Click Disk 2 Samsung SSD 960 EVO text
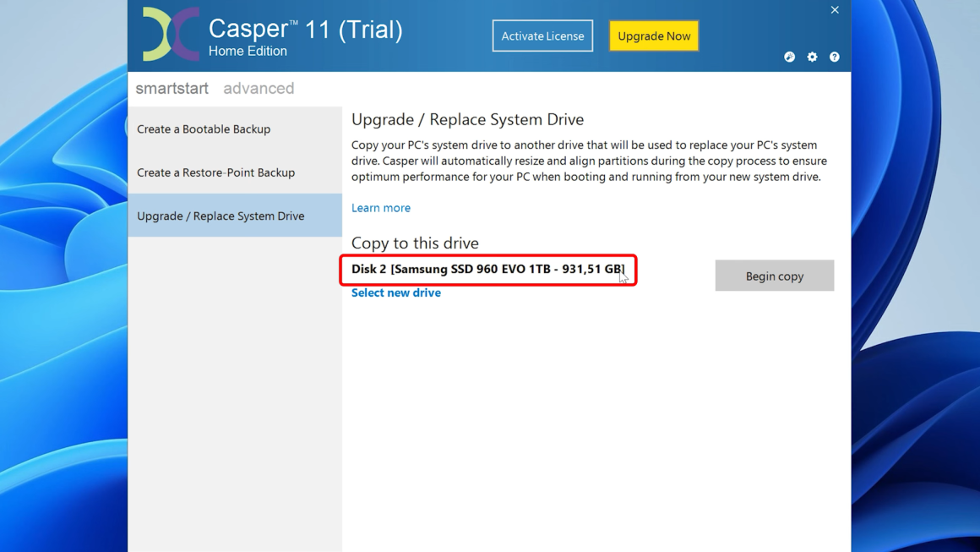The image size is (980, 552). pyautogui.click(x=487, y=269)
